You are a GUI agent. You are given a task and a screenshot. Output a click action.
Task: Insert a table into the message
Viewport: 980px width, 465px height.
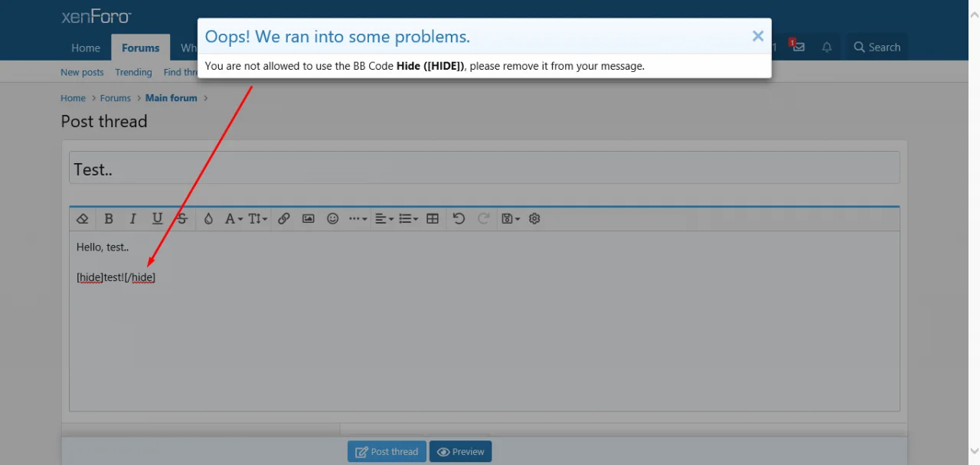tap(432, 218)
